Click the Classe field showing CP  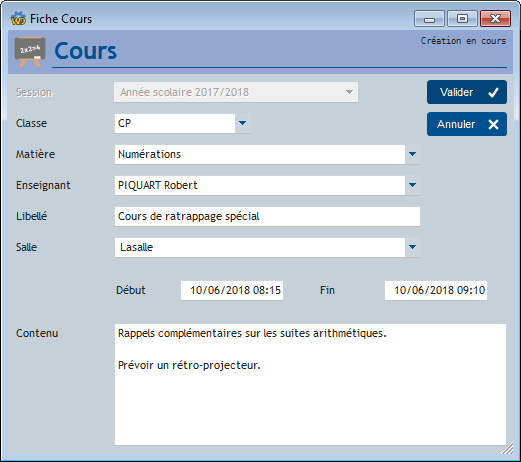[175, 123]
